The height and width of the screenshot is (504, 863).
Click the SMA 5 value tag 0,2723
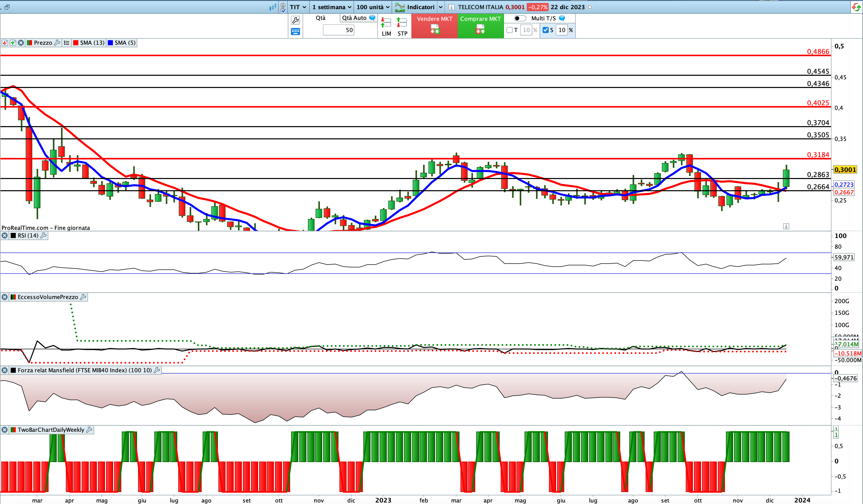(844, 185)
